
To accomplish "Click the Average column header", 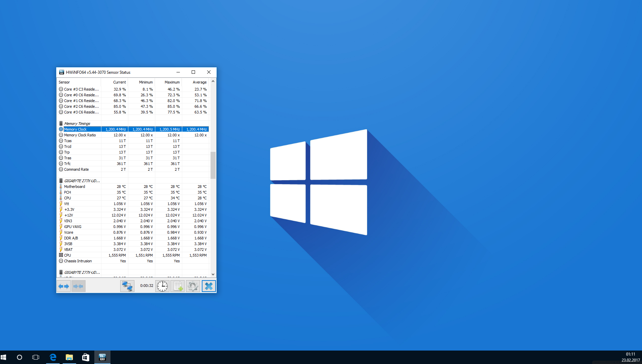I will pos(196,82).
